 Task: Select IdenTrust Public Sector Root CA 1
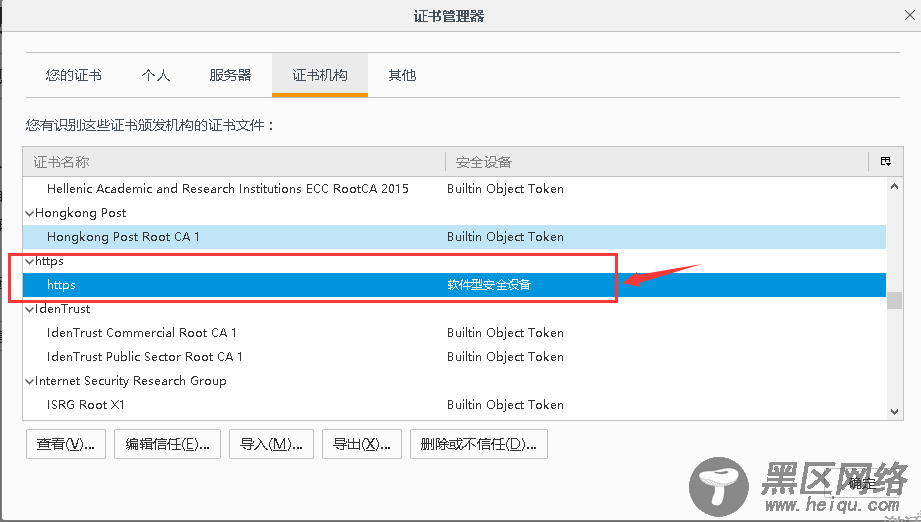click(454, 357)
